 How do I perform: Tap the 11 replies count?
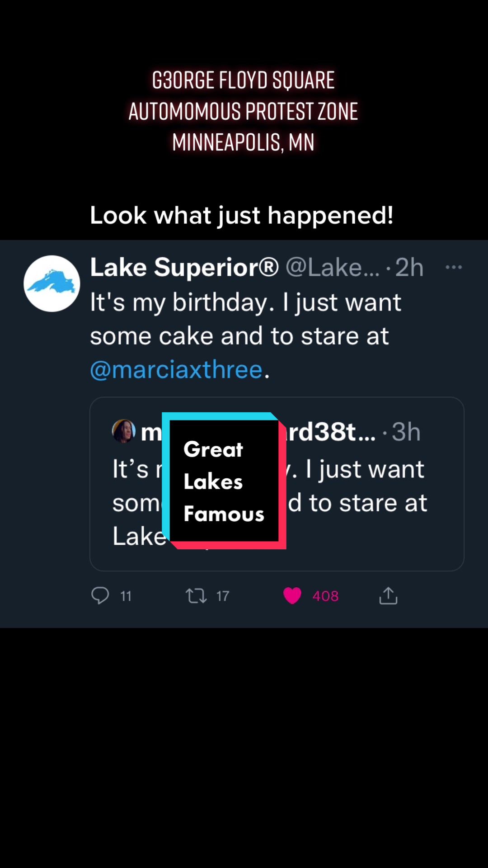tap(126, 596)
